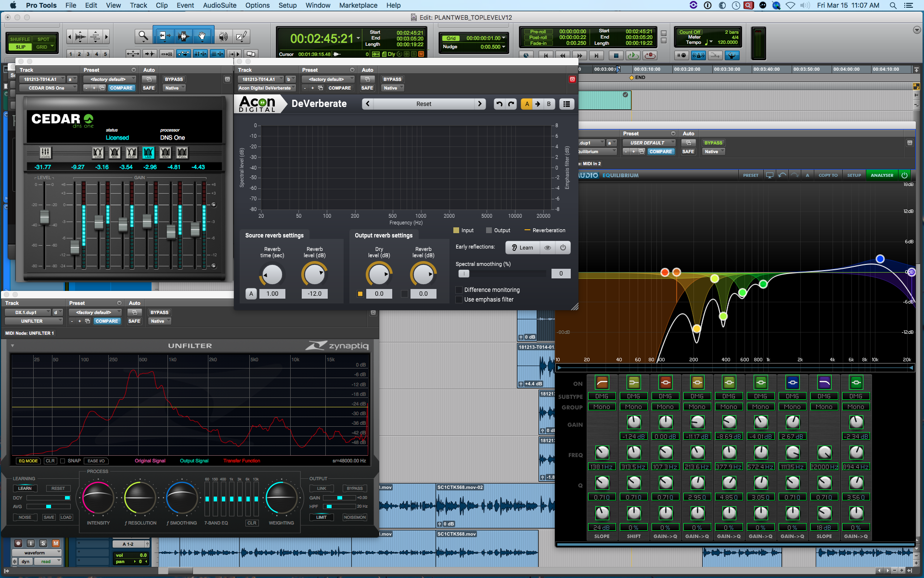Toggle early reflections power button
924x578 pixels.
(x=563, y=248)
